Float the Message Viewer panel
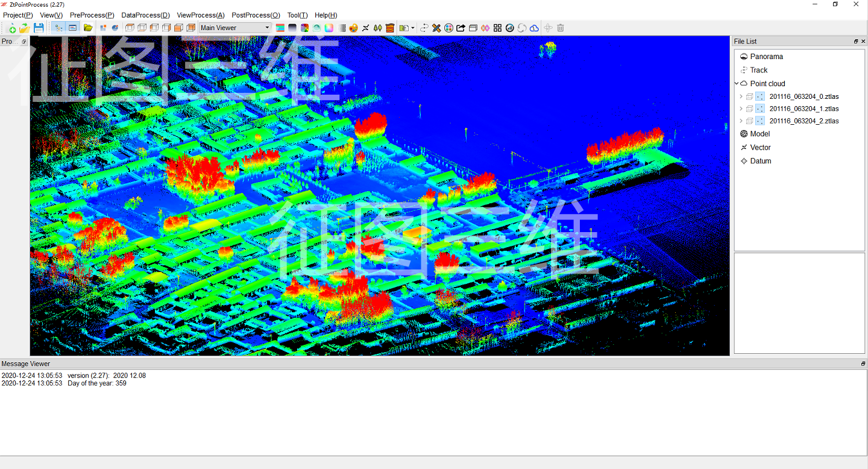The image size is (868, 469). (863, 364)
